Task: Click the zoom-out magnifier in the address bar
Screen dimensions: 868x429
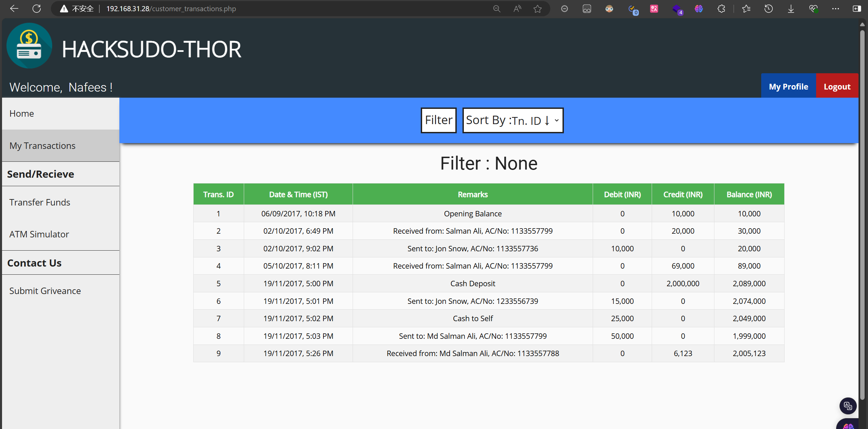Action: [497, 9]
